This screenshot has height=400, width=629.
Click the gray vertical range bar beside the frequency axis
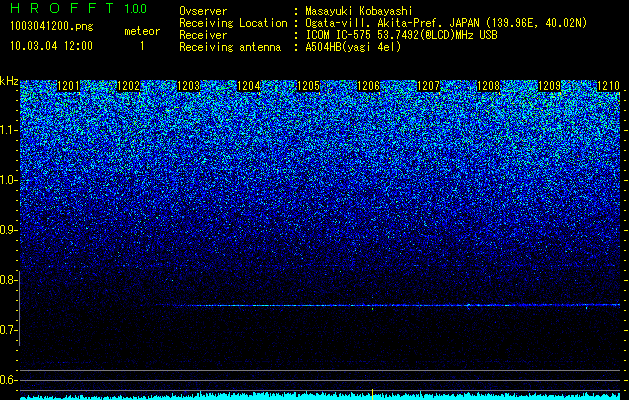19,308
